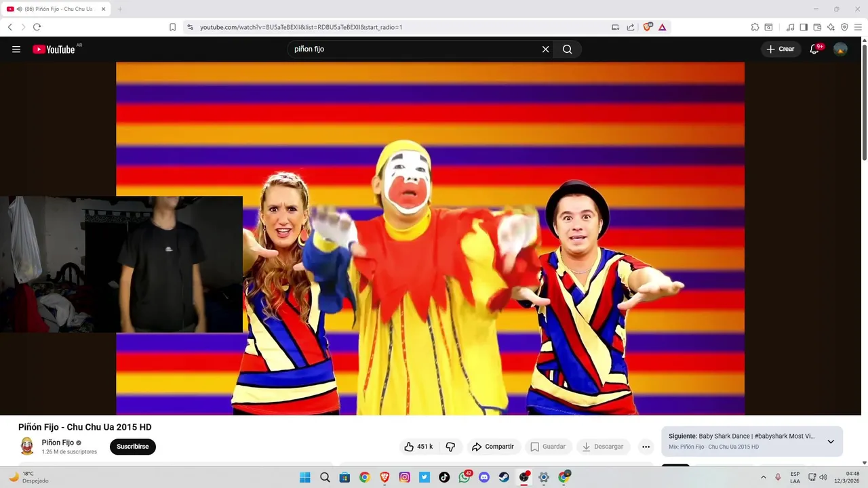
Task: Bookmark this page icon
Action: [x=172, y=27]
